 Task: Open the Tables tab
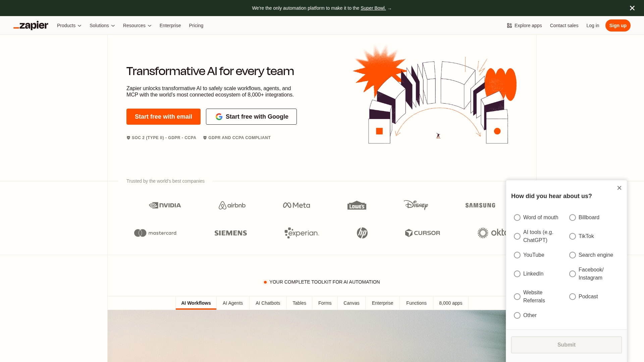pyautogui.click(x=299, y=303)
